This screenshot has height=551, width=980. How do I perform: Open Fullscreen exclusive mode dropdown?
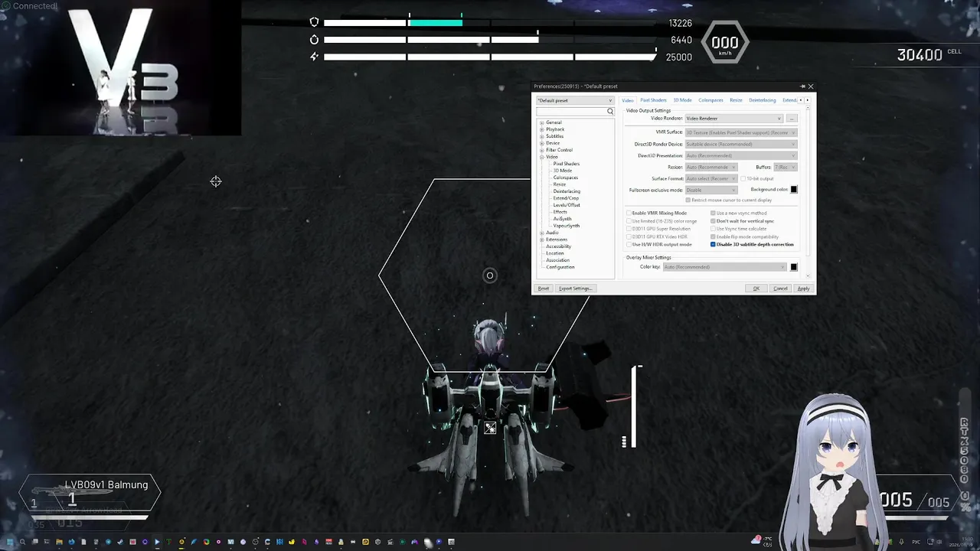pyautogui.click(x=711, y=190)
